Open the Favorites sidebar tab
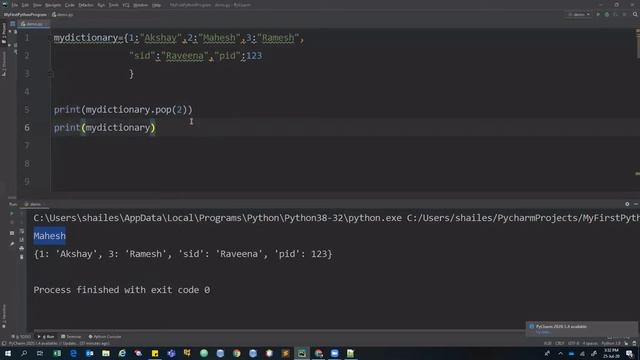640x360 pixels. [4, 316]
